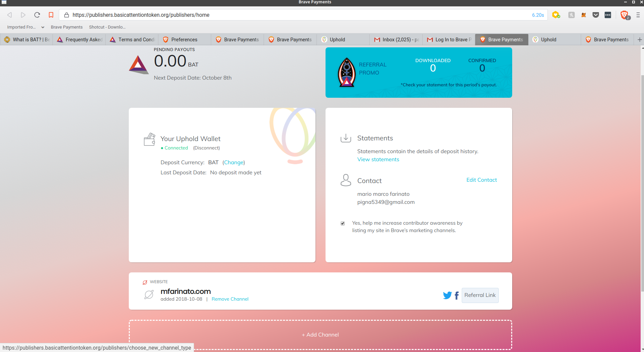Switch to the Uphold tab next to Inbox
This screenshot has width=644, height=352.
click(x=344, y=40)
